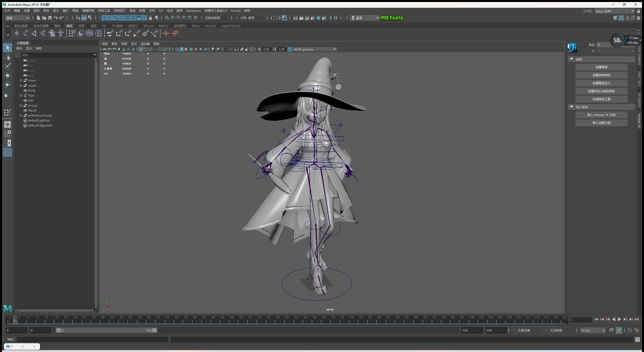Click the 导入 Human IK 示例 button
The width and height of the screenshot is (644, 352).
pyautogui.click(x=601, y=115)
